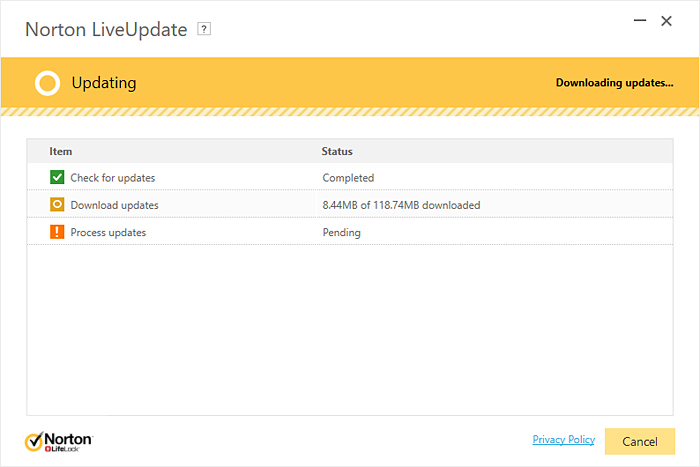Image resolution: width=700 pixels, height=467 pixels.
Task: Click the exclamation icon beside Process updates
Action: pyautogui.click(x=57, y=232)
